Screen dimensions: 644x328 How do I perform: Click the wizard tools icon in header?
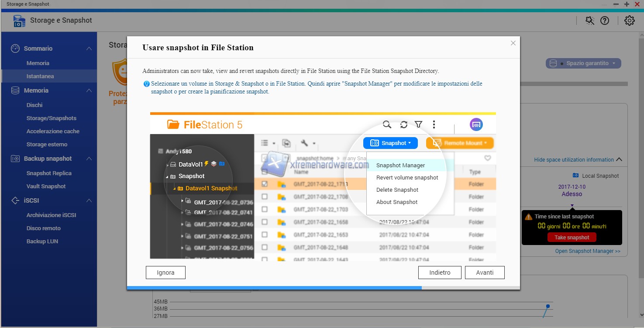pyautogui.click(x=589, y=21)
